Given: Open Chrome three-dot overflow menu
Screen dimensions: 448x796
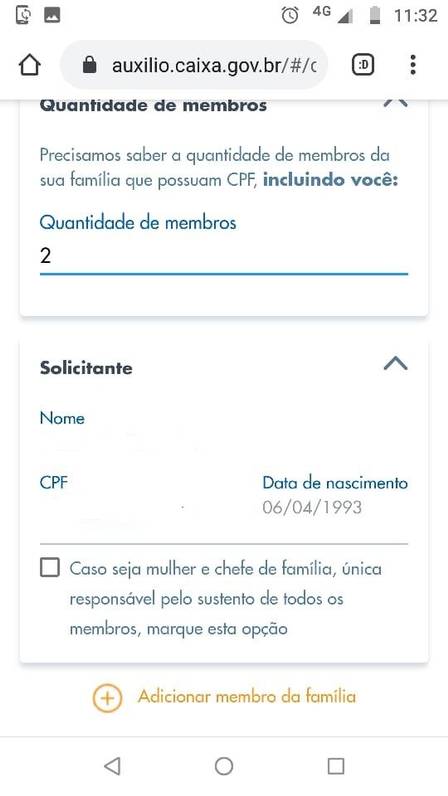Looking at the screenshot, I should coord(413,65).
